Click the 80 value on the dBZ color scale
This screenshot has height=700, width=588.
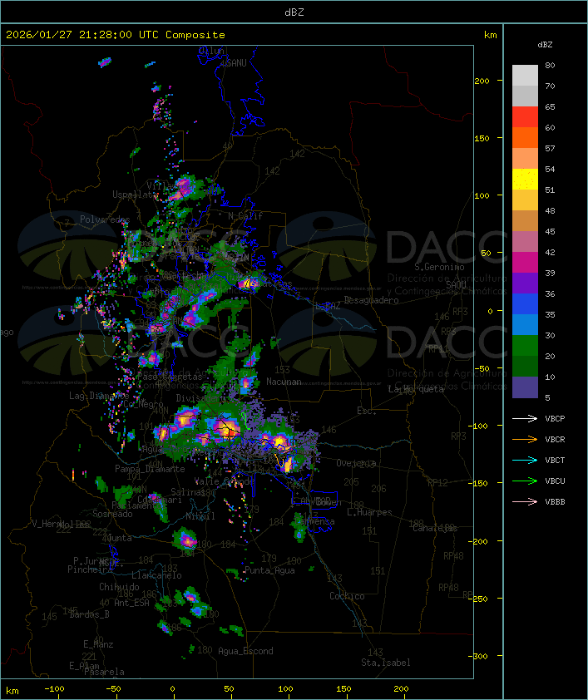550,65
